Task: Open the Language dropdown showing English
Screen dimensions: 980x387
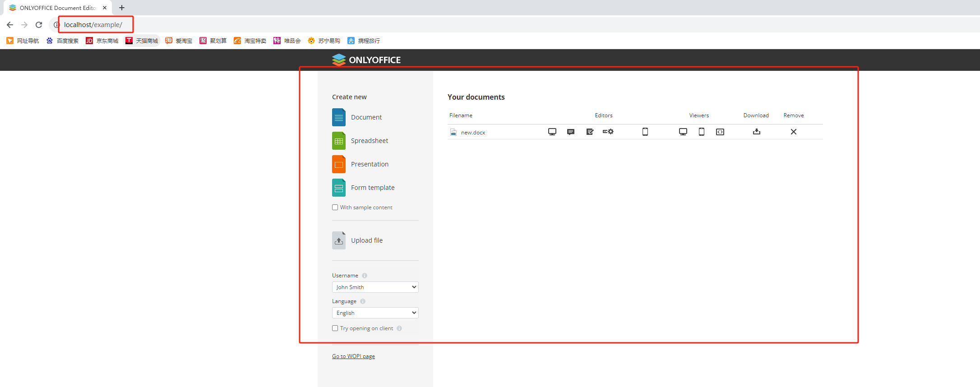Action: point(375,313)
